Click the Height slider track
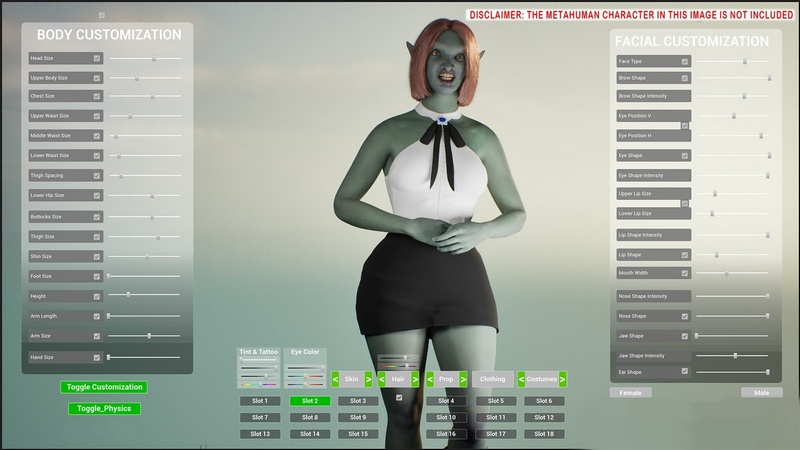Image resolution: width=800 pixels, height=450 pixels. click(145, 295)
